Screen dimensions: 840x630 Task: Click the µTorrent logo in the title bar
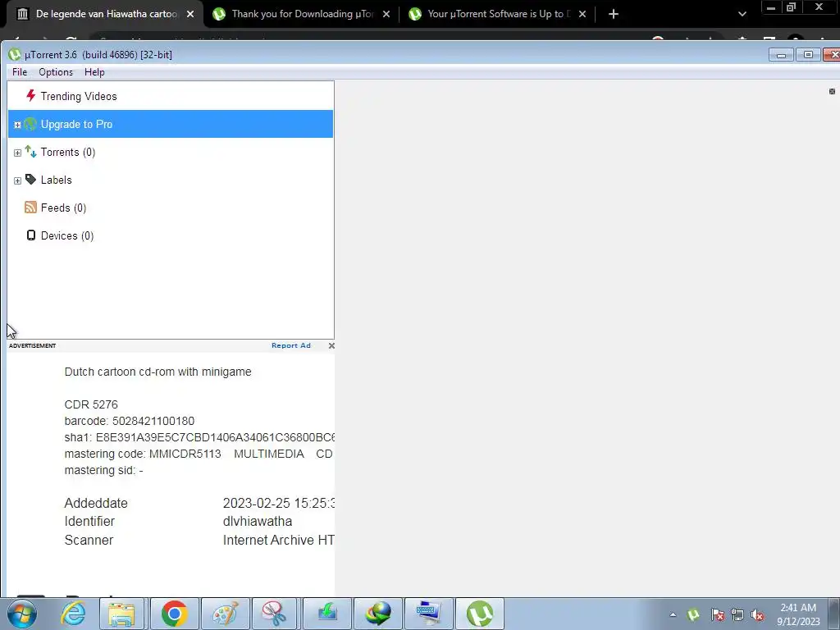tap(15, 55)
